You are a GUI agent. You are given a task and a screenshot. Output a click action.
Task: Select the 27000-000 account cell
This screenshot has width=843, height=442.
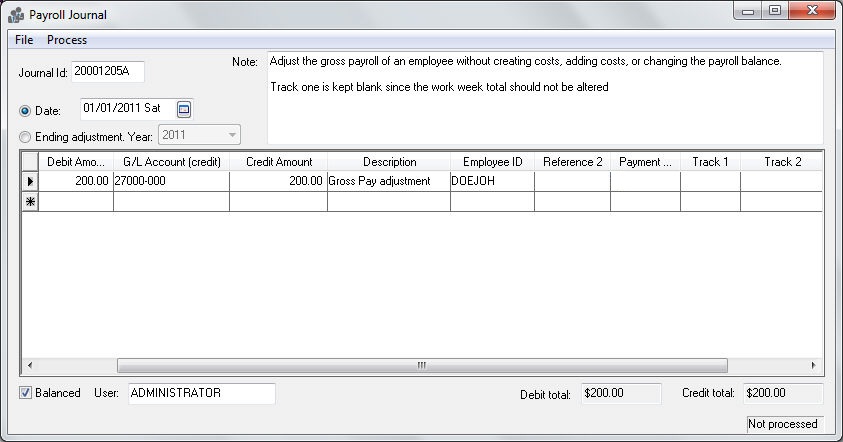point(171,181)
